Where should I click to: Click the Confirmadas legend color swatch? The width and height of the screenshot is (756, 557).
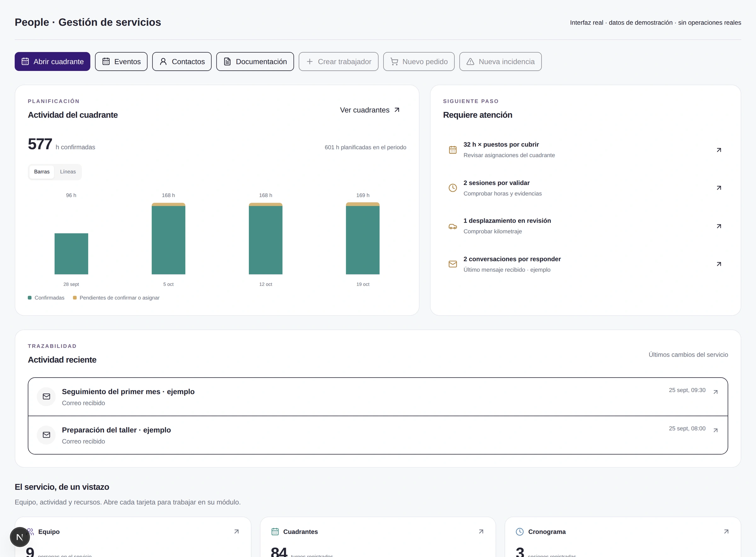pyautogui.click(x=30, y=298)
